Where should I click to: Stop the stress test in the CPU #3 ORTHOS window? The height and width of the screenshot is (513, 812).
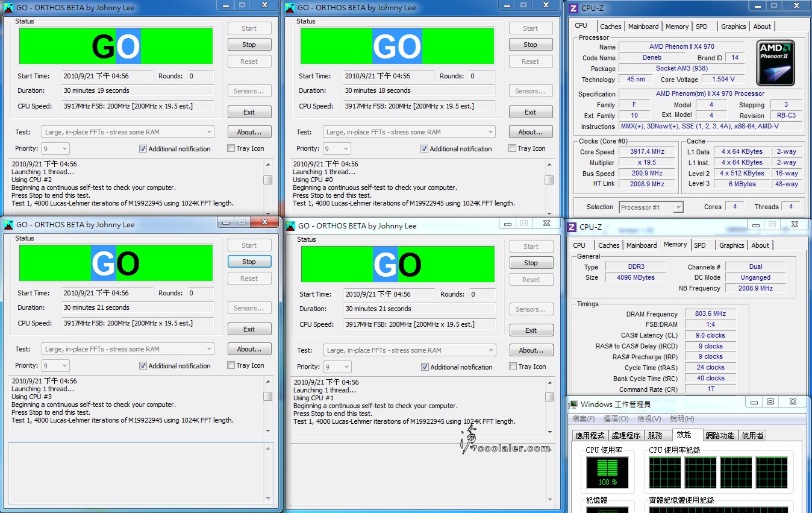(249, 262)
